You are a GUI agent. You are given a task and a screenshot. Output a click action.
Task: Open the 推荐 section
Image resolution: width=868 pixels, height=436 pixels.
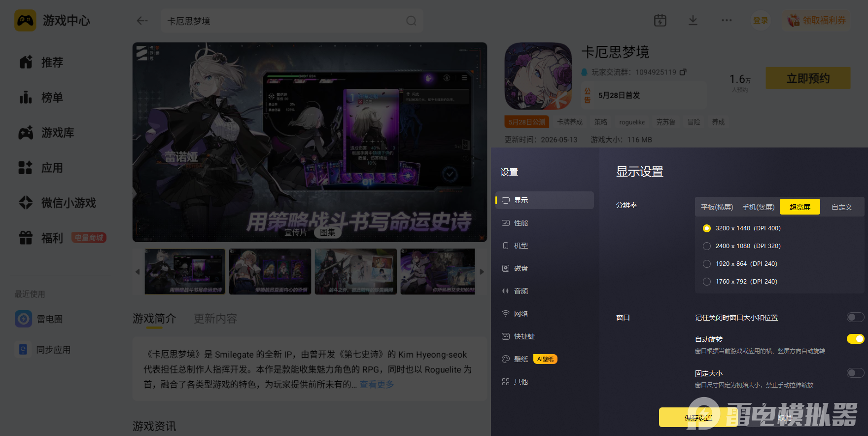(41, 62)
